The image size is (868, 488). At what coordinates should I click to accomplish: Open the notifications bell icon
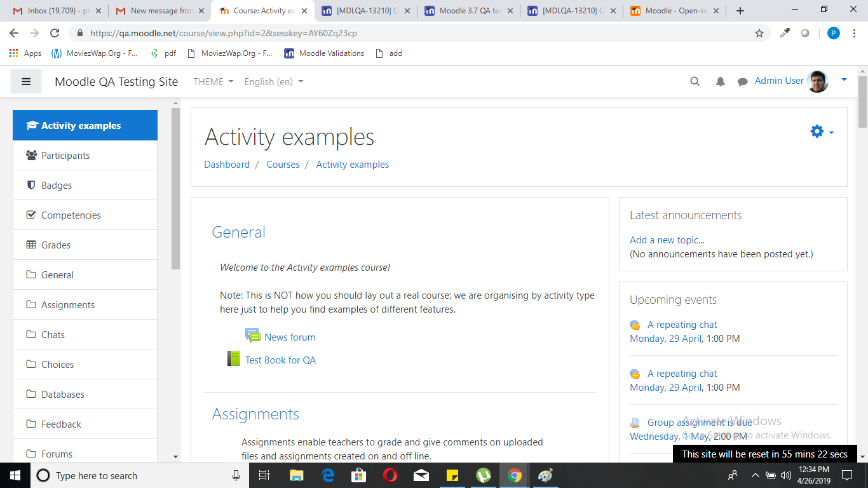tap(720, 81)
